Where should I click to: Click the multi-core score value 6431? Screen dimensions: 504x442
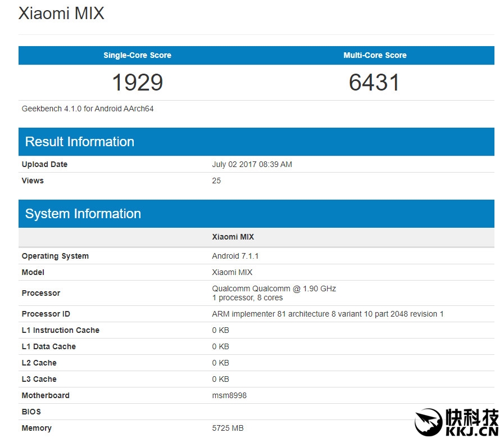(374, 83)
